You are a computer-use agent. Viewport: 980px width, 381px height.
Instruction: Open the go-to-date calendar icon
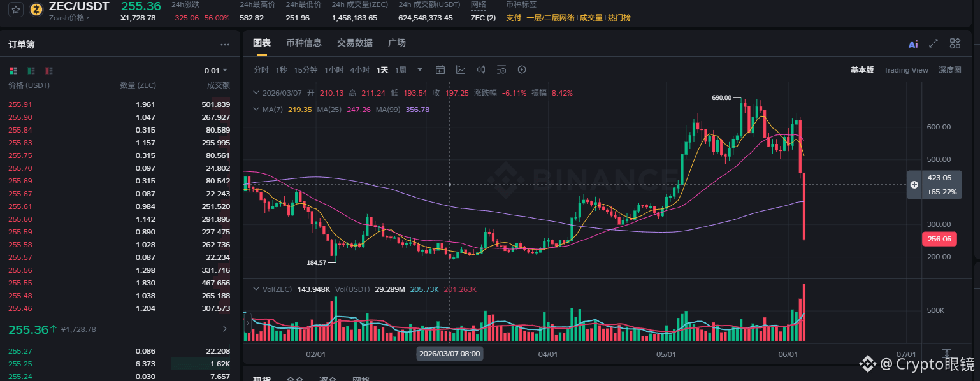[x=440, y=69]
